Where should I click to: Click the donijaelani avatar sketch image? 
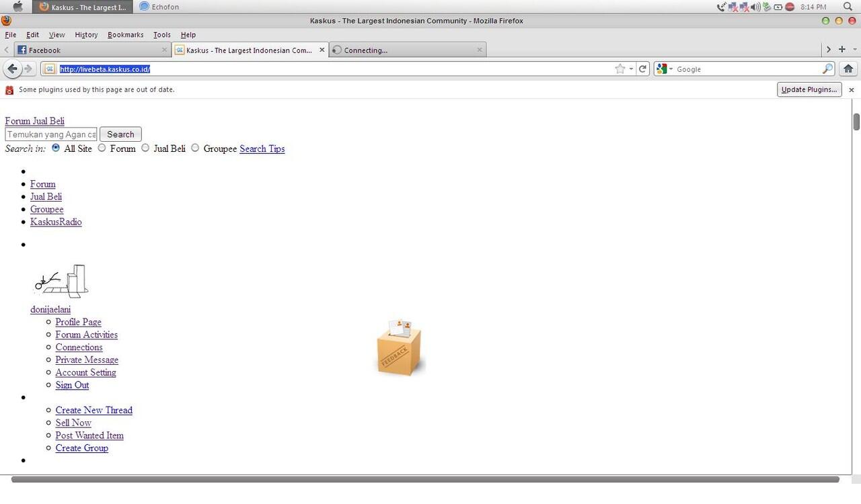[x=61, y=281]
